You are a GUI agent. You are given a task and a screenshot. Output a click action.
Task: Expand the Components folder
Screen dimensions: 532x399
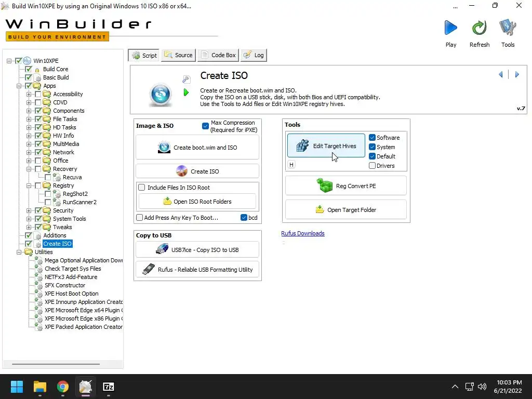click(x=29, y=111)
